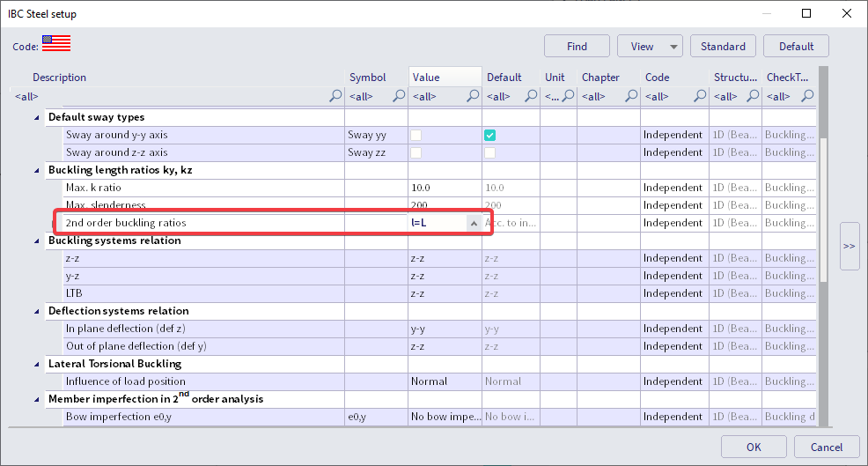Select Out of plane deflection value z-z
This screenshot has width=868, height=466.
[x=445, y=346]
